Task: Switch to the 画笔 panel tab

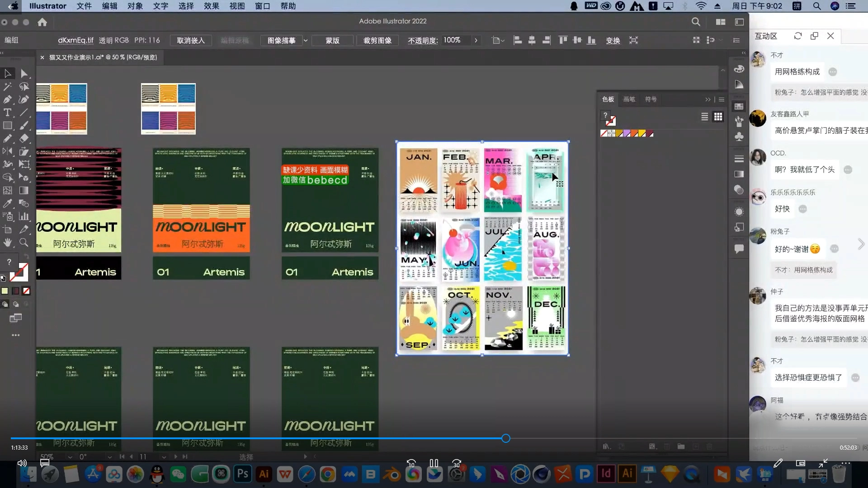Action: (x=629, y=99)
